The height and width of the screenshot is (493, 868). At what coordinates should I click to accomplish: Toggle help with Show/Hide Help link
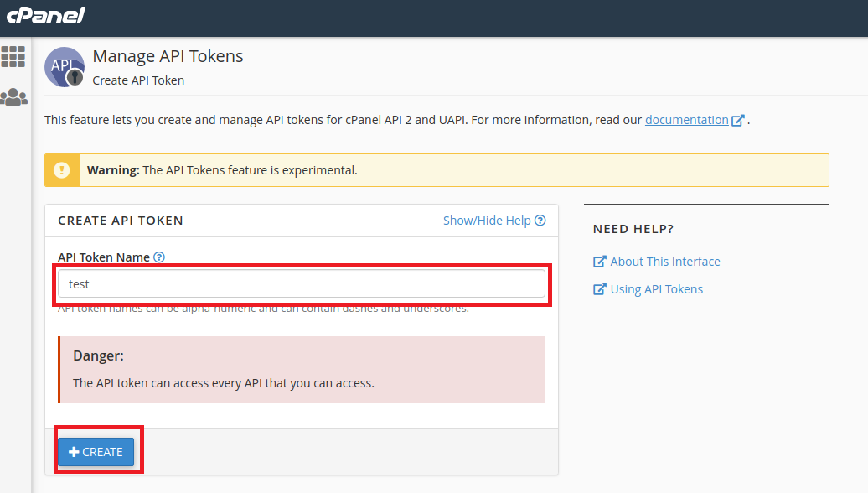pos(487,221)
